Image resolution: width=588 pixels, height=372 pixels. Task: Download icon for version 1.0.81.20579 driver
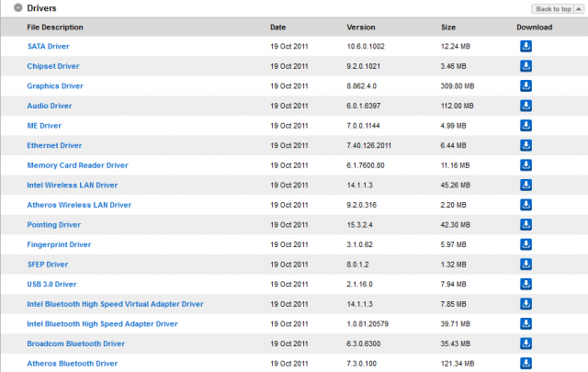pyautogui.click(x=526, y=323)
